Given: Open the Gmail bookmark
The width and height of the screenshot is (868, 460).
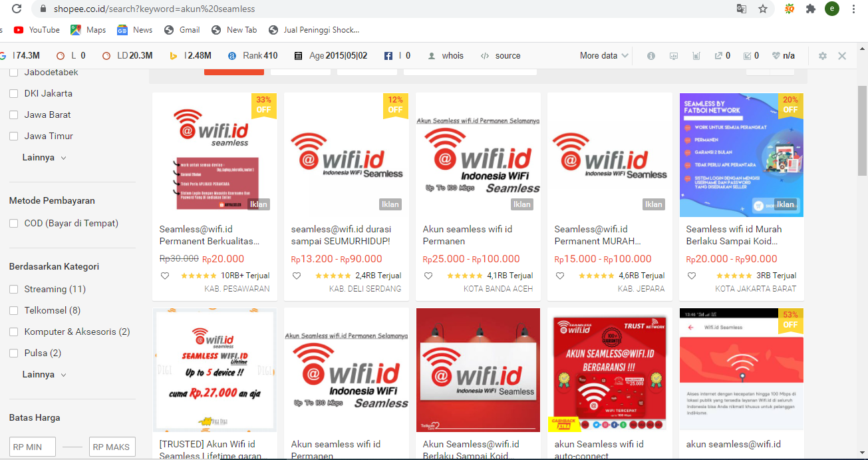Looking at the screenshot, I should coord(182,30).
